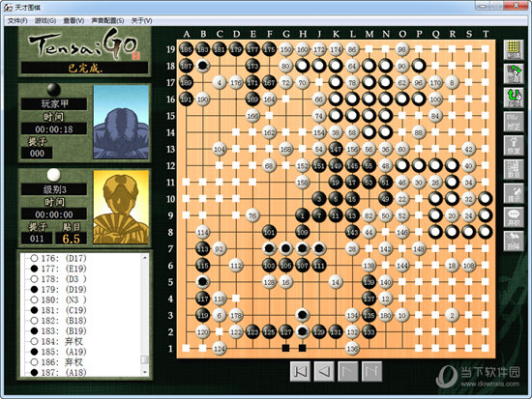The height and width of the screenshot is (399, 532).
Task: Select move 182: (B18) in the move list
Action: pos(58,321)
